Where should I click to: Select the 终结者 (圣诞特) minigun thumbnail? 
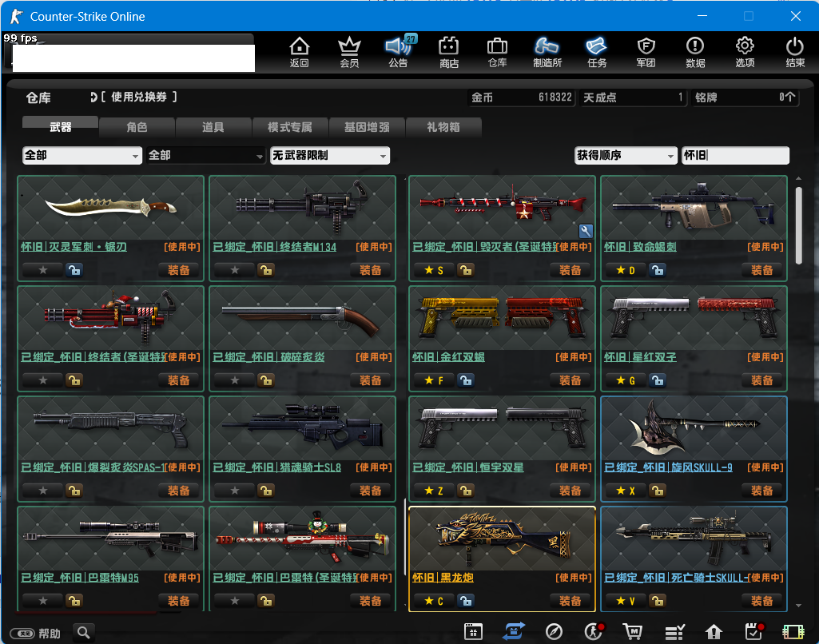tap(111, 317)
